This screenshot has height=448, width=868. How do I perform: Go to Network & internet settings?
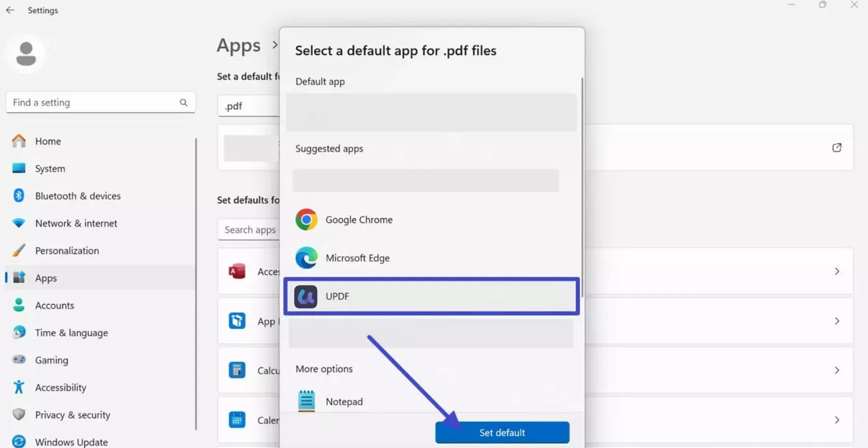(76, 224)
